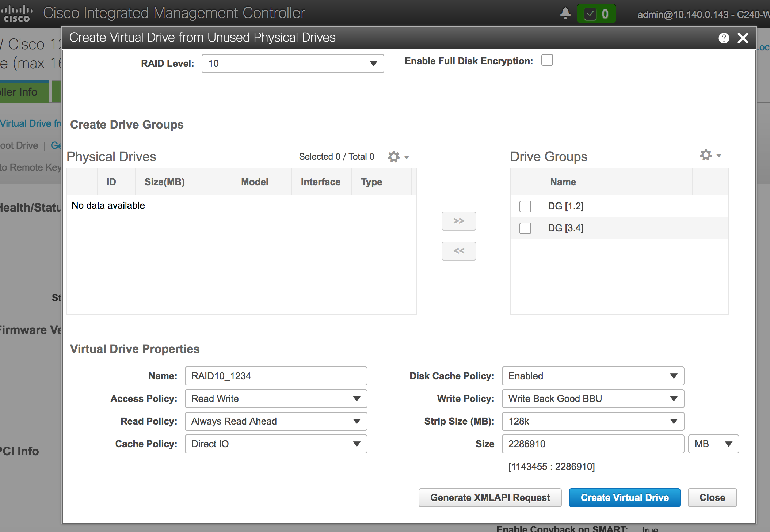770x532 pixels.
Task: Open Physical Drives gear settings
Action: pyautogui.click(x=393, y=157)
